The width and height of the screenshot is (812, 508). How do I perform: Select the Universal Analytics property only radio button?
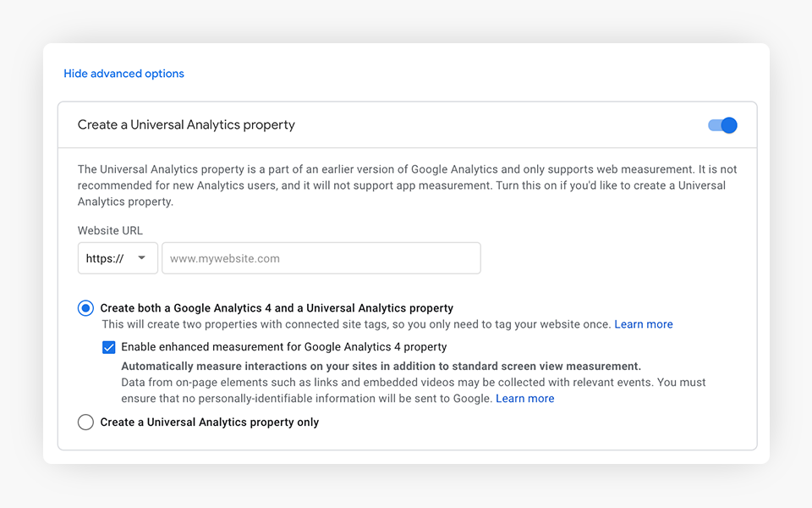pyautogui.click(x=85, y=422)
